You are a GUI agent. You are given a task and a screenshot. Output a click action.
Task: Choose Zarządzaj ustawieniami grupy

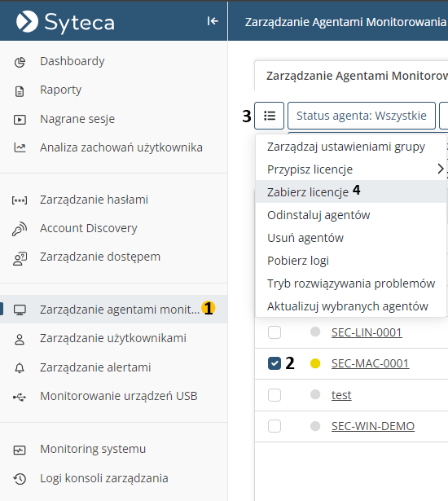click(x=351, y=147)
